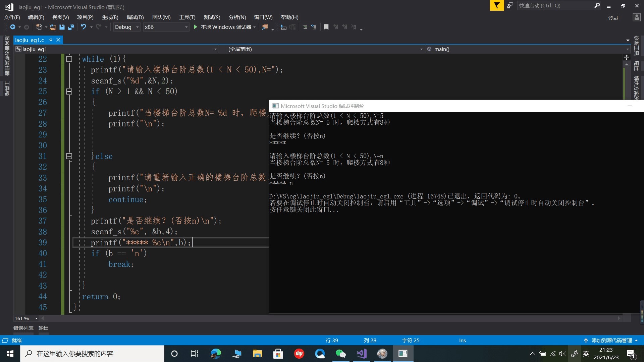Image resolution: width=644 pixels, height=362 pixels.
Task: Open the 调试(D) menu
Action: pos(135,17)
